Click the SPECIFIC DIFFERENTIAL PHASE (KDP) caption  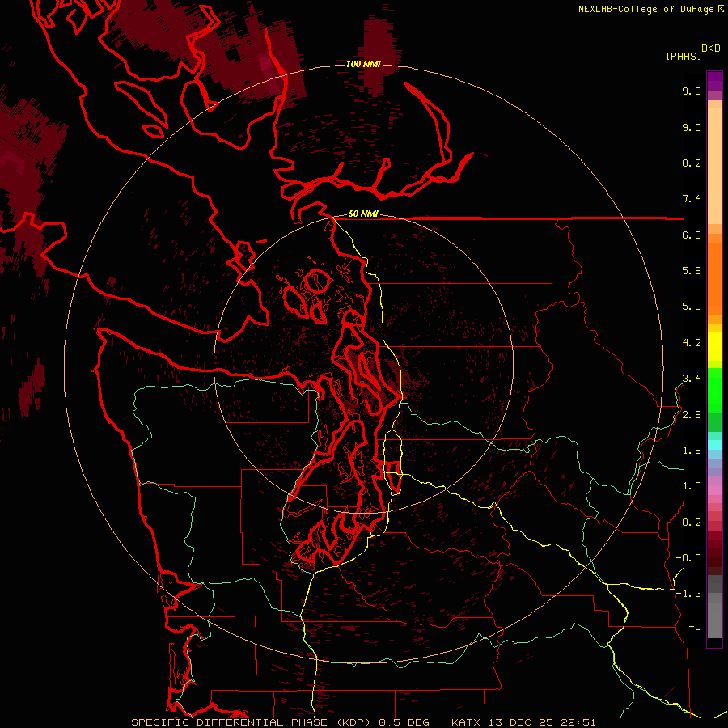[252, 722]
